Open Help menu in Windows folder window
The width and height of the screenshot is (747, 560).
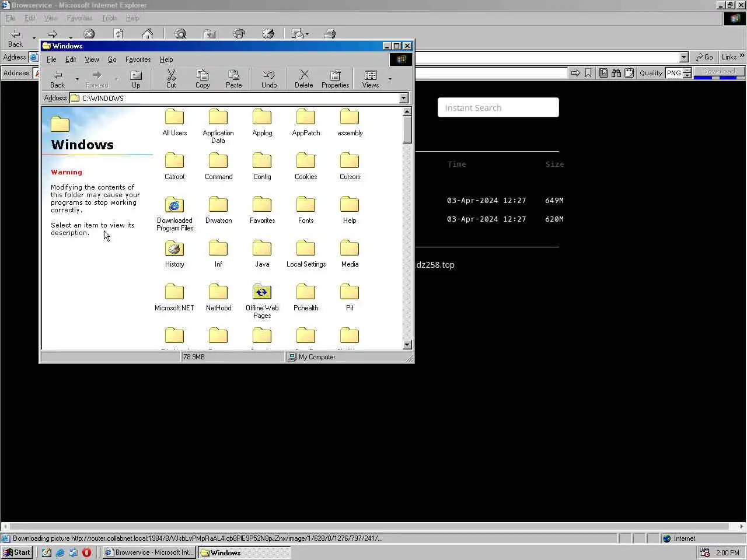tap(166, 60)
